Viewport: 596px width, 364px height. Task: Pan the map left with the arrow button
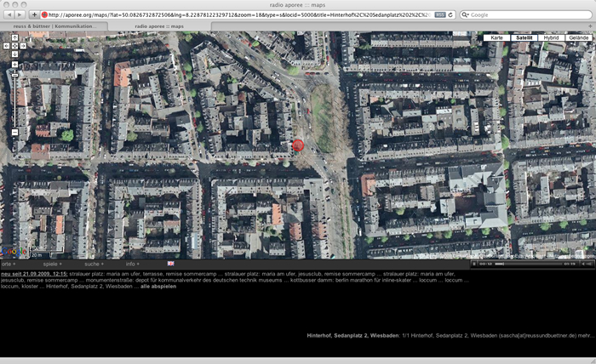[7, 46]
